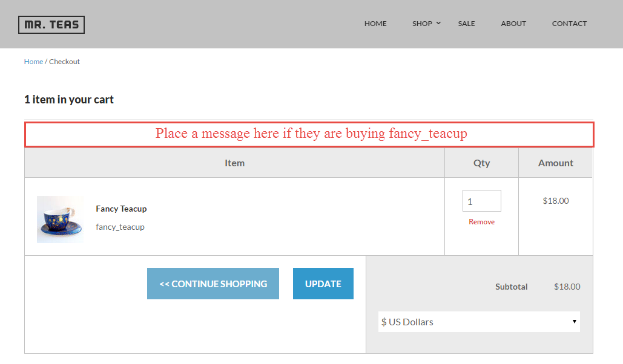
Task: Remove the Fancy Teacup from cart
Action: (481, 222)
